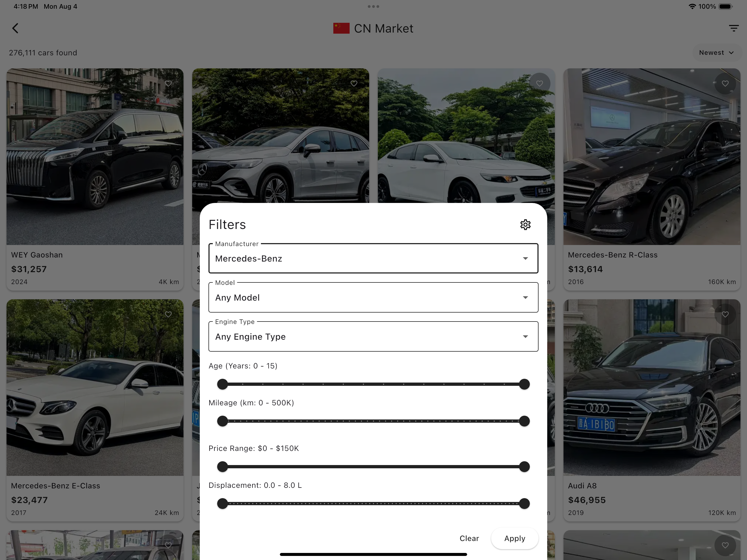Click Price Range maximum handle
The image size is (747, 560).
click(x=524, y=466)
